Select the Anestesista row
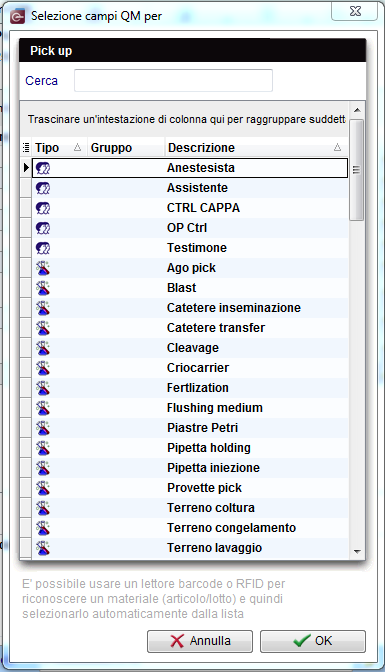This screenshot has height=672, width=385. pos(189,168)
